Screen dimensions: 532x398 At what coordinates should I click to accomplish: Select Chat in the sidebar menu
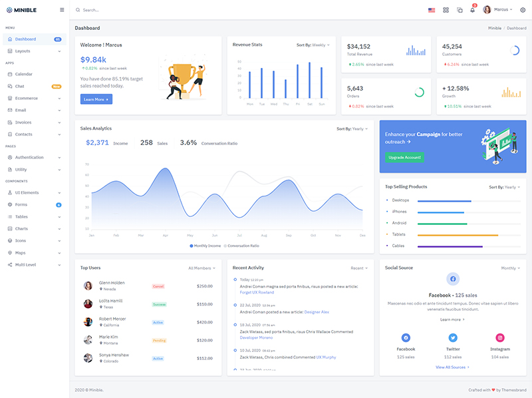20,86
